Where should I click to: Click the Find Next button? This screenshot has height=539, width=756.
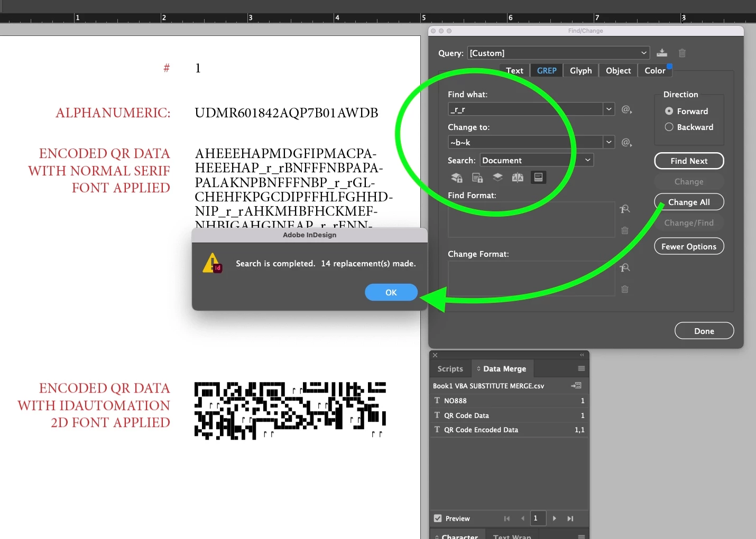tap(689, 161)
